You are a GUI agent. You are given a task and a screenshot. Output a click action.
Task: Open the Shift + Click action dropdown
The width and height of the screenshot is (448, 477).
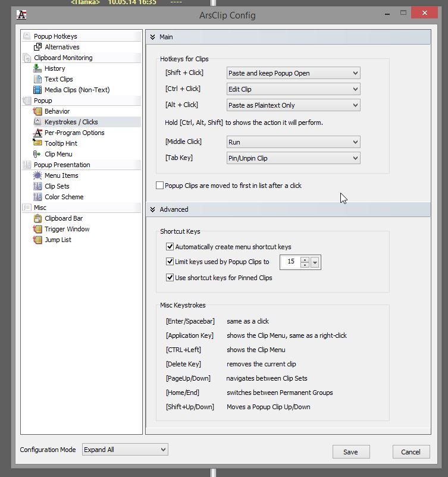(293, 73)
